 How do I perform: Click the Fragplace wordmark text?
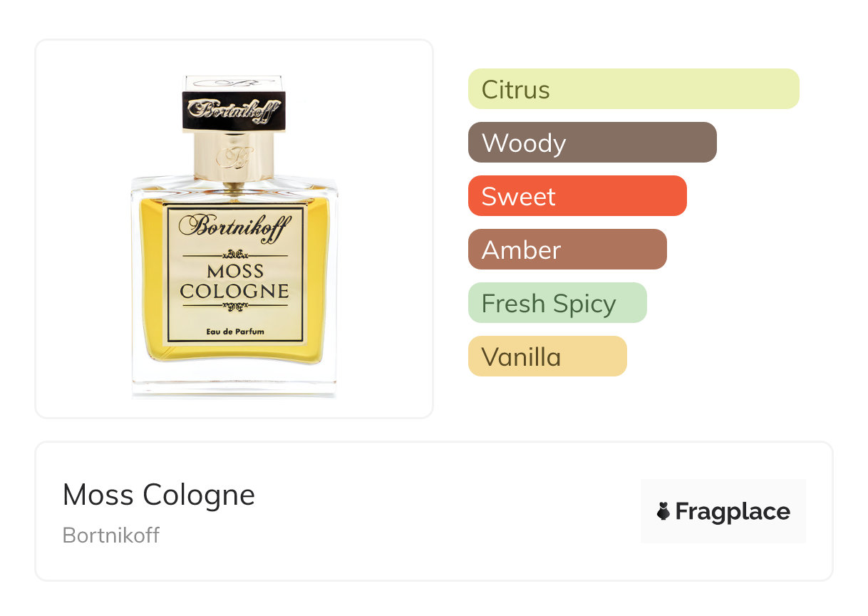click(x=733, y=511)
